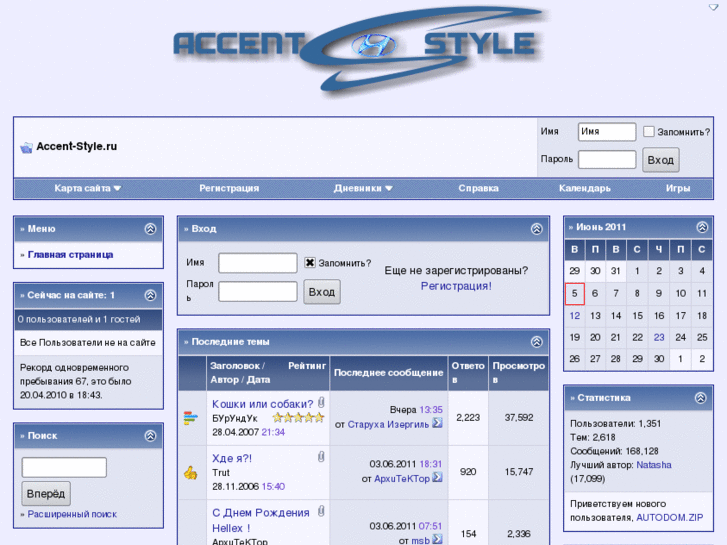
Task: Open best author Natasha profile
Action: click(654, 465)
